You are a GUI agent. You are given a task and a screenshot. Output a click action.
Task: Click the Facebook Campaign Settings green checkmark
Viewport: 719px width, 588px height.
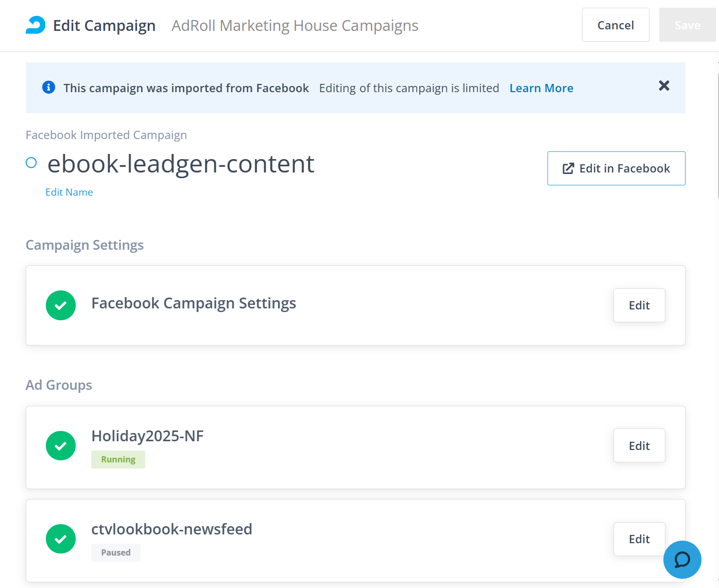coord(61,305)
